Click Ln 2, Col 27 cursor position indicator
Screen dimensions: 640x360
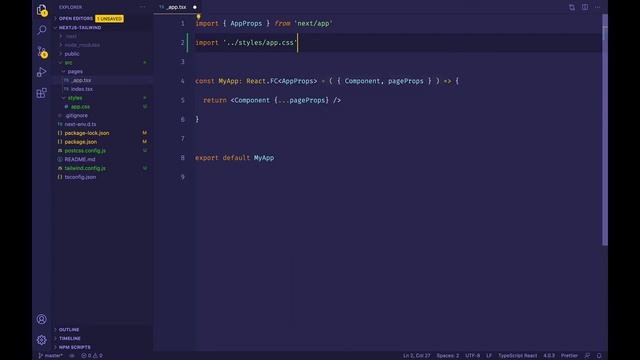416,356
